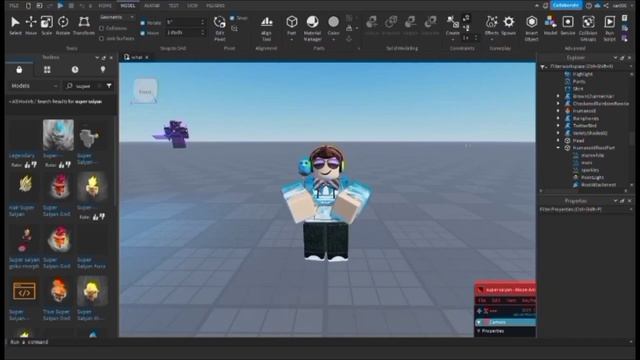Open the Toolbox inventory bag tab
Screen dimensions: 640x360
tap(19, 70)
